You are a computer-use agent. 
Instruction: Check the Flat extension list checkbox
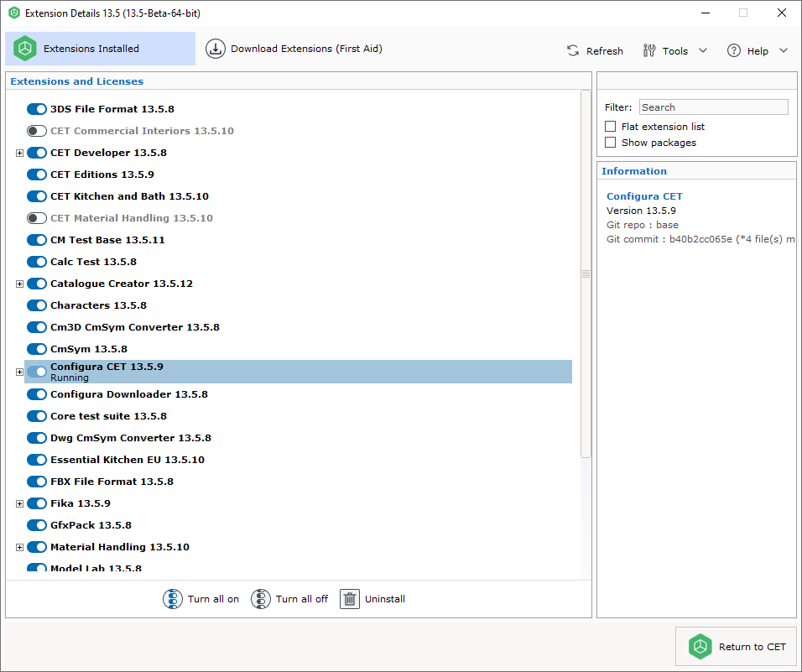[610, 127]
